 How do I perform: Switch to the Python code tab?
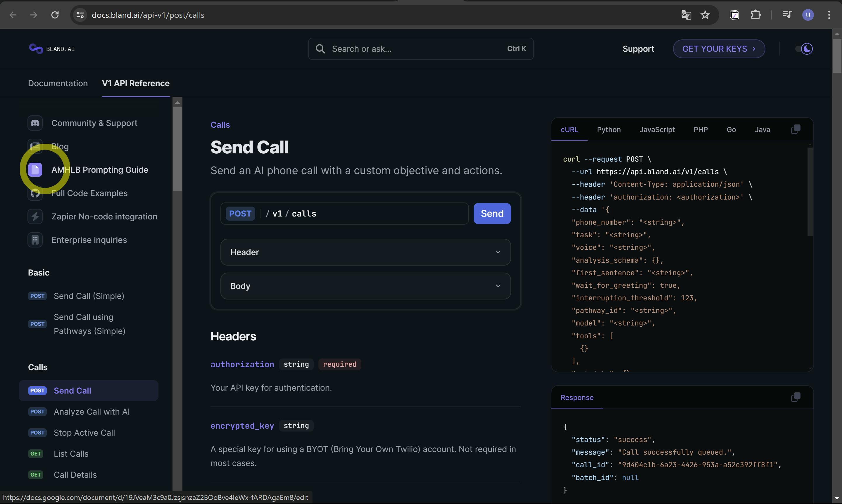click(x=609, y=130)
